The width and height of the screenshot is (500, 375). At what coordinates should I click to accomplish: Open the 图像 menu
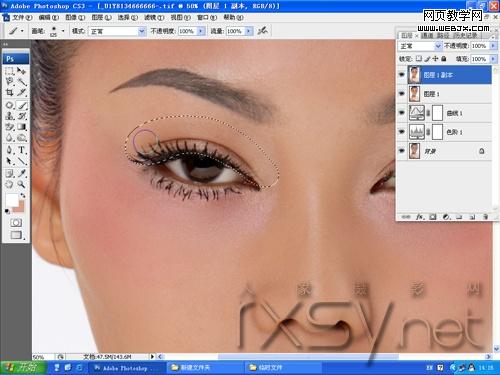point(75,17)
